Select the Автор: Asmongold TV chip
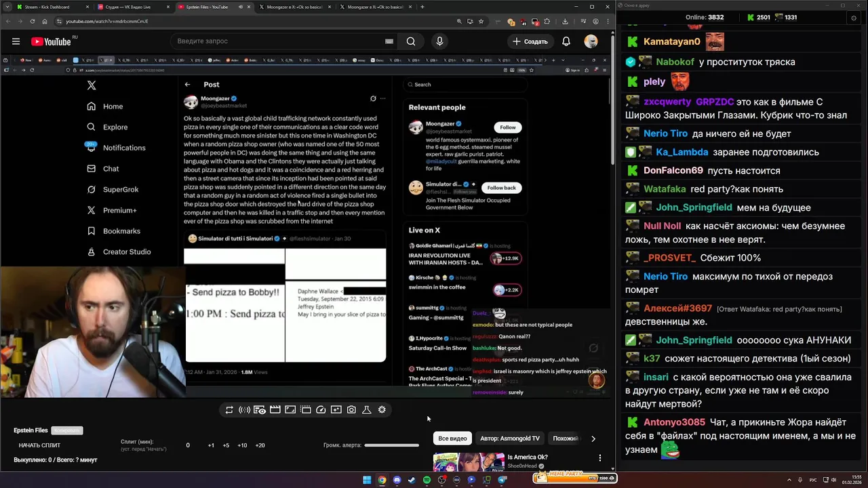The image size is (868, 488). (x=510, y=439)
